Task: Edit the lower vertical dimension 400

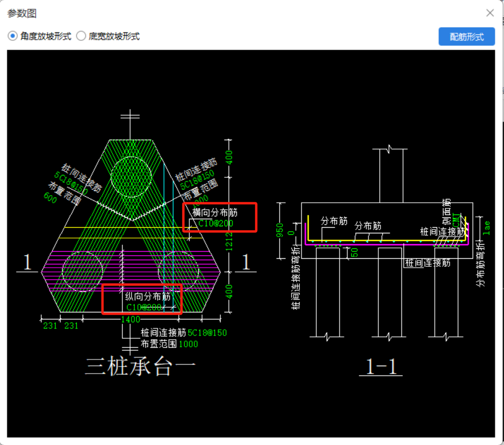Action: 229,292
